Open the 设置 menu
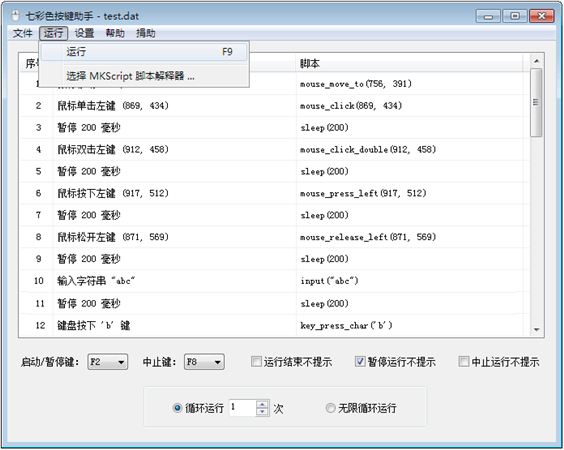Viewport: 564px width, 450px height. (84, 33)
